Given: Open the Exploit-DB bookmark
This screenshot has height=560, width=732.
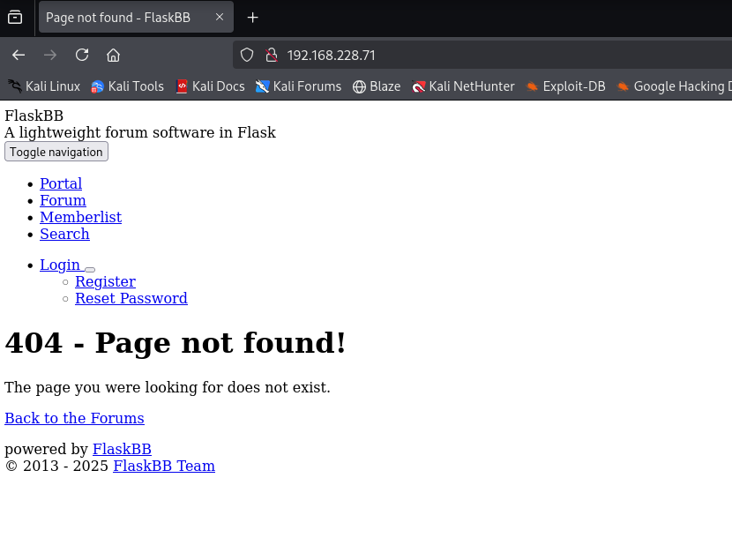Looking at the screenshot, I should 565,86.
